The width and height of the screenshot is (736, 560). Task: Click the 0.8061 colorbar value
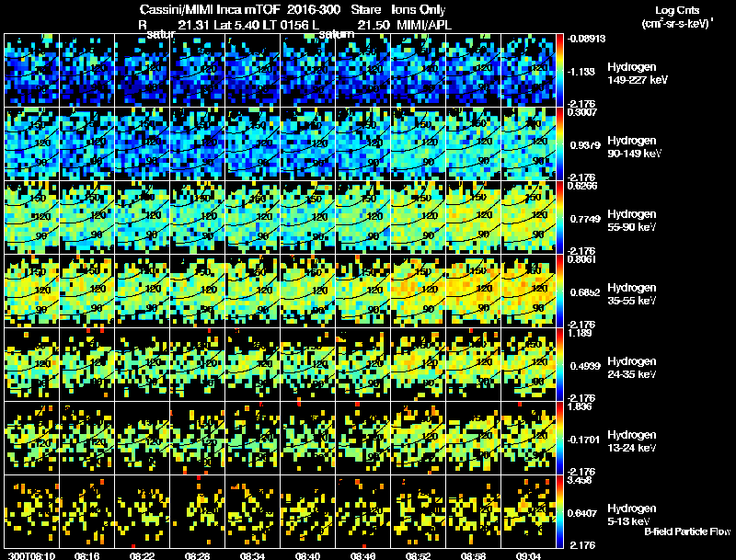point(582,259)
